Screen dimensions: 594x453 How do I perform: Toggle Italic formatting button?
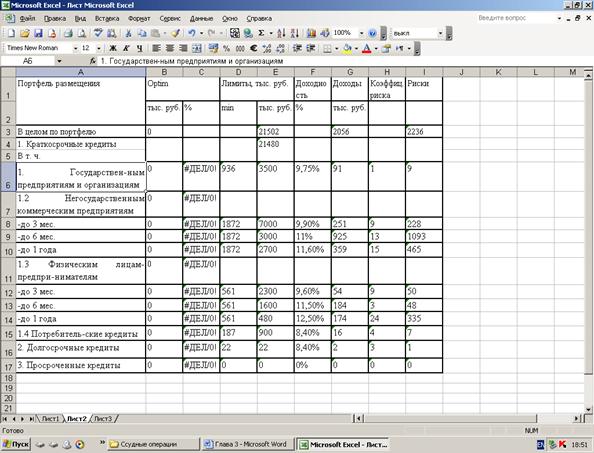pos(126,48)
